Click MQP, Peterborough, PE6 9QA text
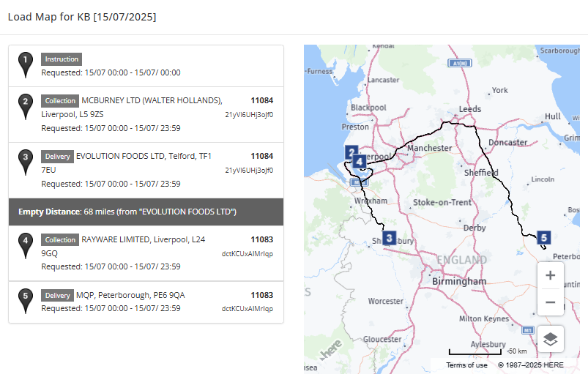The image size is (588, 377). point(130,295)
